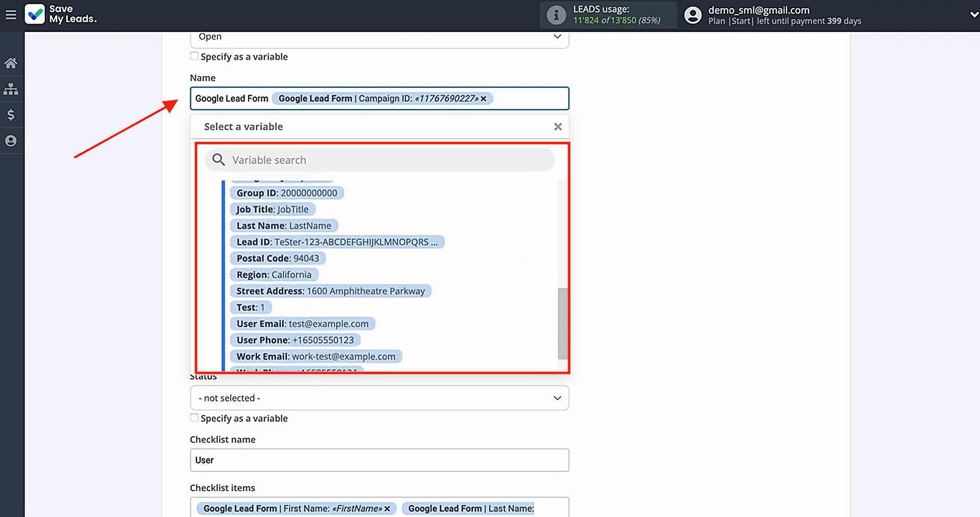This screenshot has height=517, width=980.
Task: Close the Select a variable panel
Action: 558,127
